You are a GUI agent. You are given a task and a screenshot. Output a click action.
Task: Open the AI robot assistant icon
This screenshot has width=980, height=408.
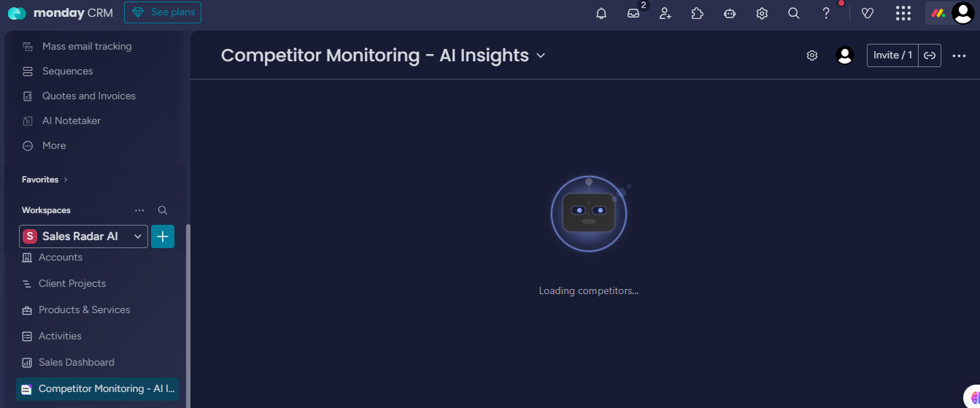[730, 13]
